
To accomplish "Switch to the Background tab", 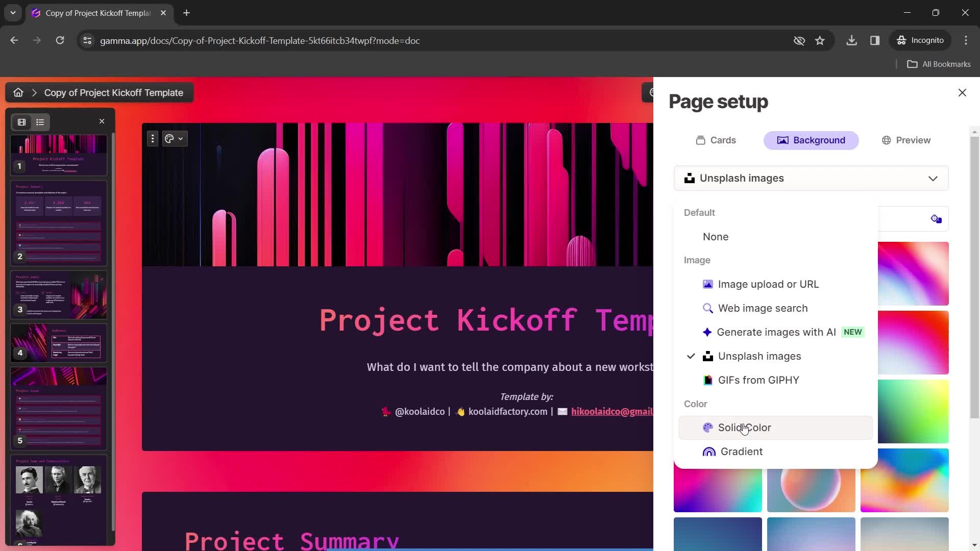I will (x=811, y=140).
